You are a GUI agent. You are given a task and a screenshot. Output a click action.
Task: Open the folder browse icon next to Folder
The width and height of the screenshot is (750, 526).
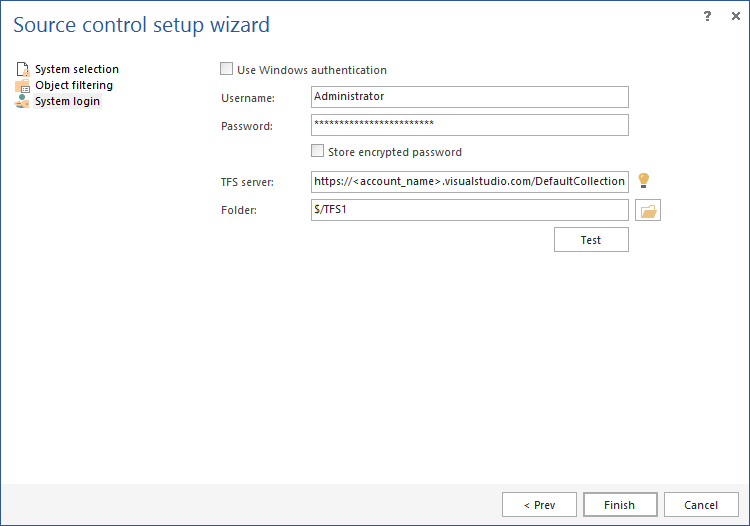click(649, 211)
